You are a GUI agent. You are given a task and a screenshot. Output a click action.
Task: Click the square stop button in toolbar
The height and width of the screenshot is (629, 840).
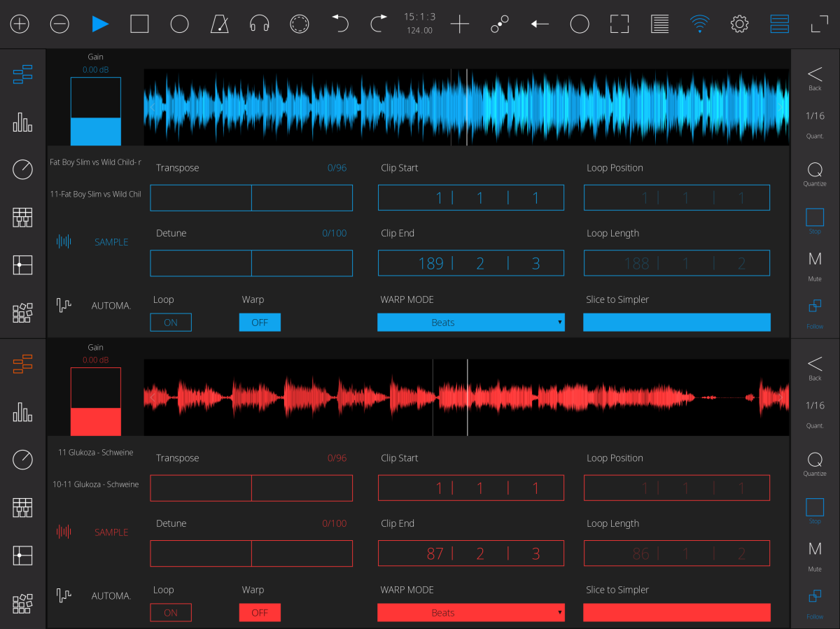[140, 24]
